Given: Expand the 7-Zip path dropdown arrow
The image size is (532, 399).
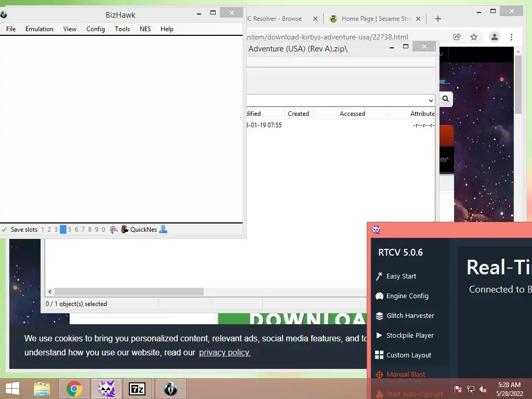Looking at the screenshot, I should pyautogui.click(x=431, y=100).
